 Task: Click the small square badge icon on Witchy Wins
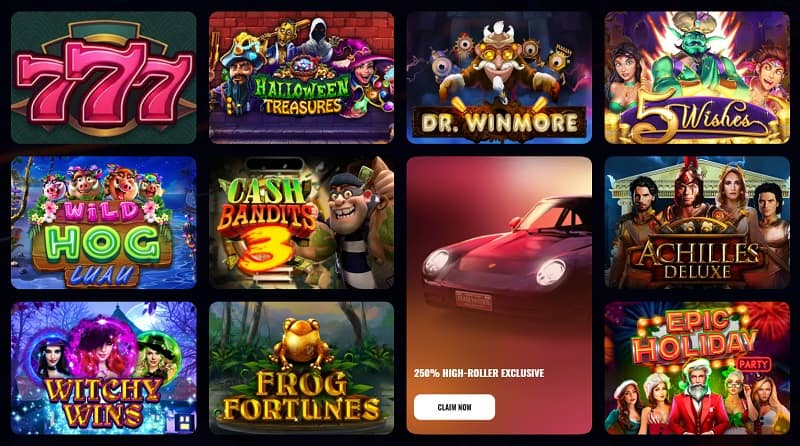(x=184, y=422)
